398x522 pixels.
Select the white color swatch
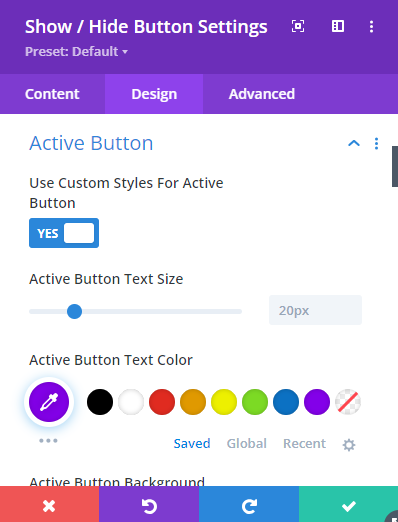pos(131,402)
